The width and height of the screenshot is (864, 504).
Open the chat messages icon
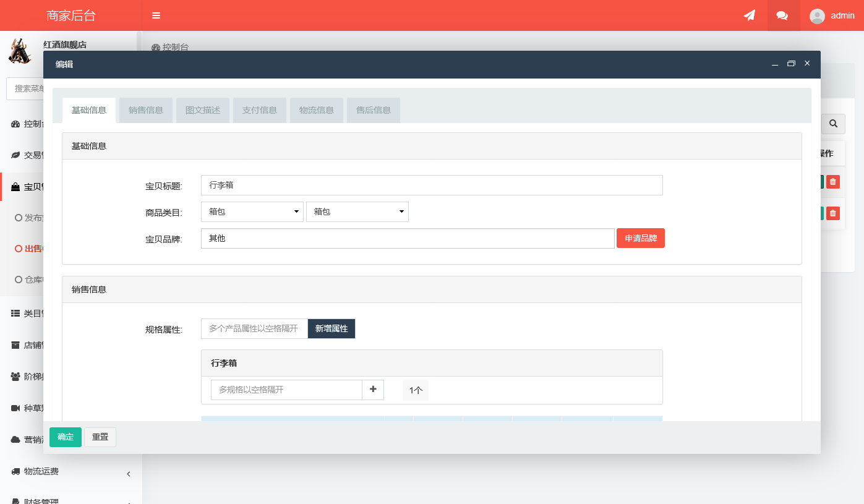pos(782,15)
